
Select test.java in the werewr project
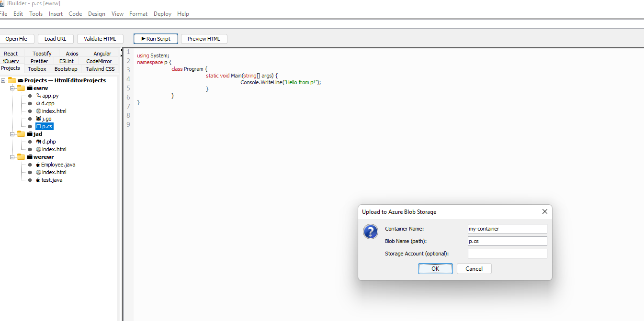click(49, 180)
